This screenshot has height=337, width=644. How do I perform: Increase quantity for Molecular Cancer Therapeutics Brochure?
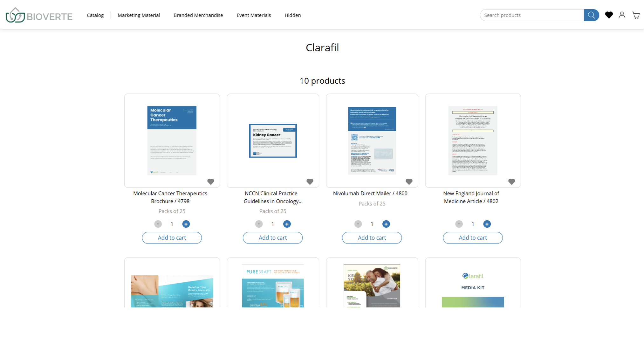pyautogui.click(x=186, y=224)
